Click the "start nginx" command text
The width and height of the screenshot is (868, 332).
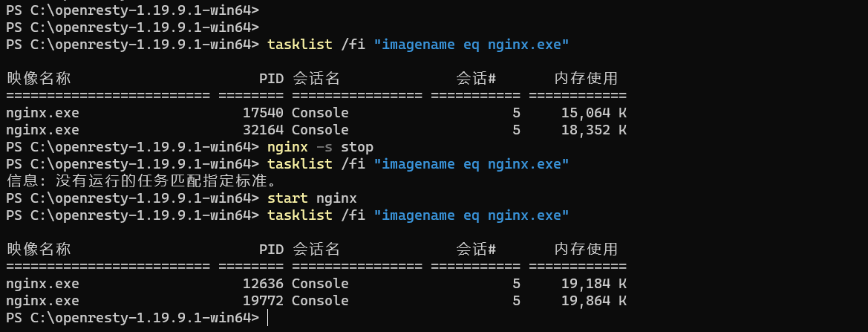[312, 198]
